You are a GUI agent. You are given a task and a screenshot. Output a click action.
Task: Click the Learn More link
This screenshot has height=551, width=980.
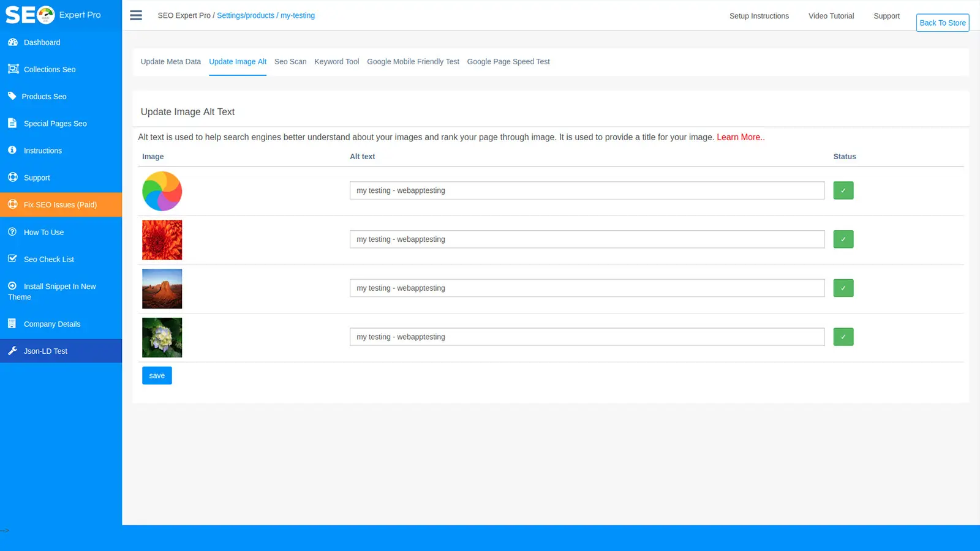point(741,137)
